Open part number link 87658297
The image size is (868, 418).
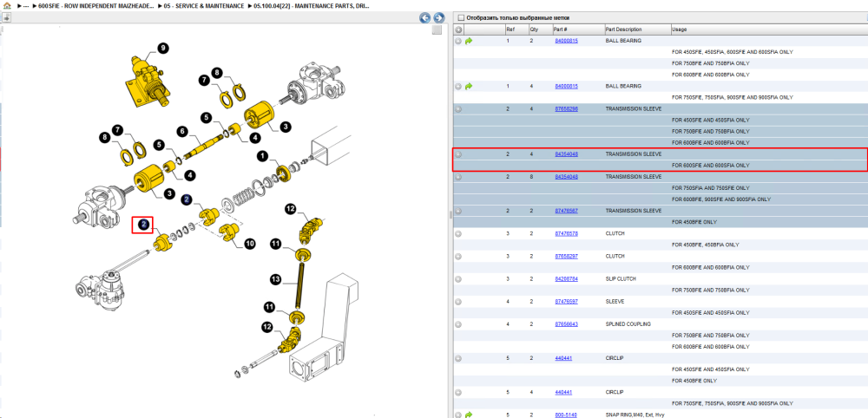pos(566,256)
